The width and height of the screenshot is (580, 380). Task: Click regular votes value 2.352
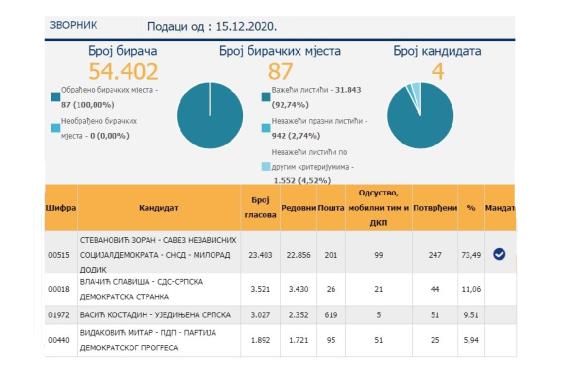[x=299, y=315]
